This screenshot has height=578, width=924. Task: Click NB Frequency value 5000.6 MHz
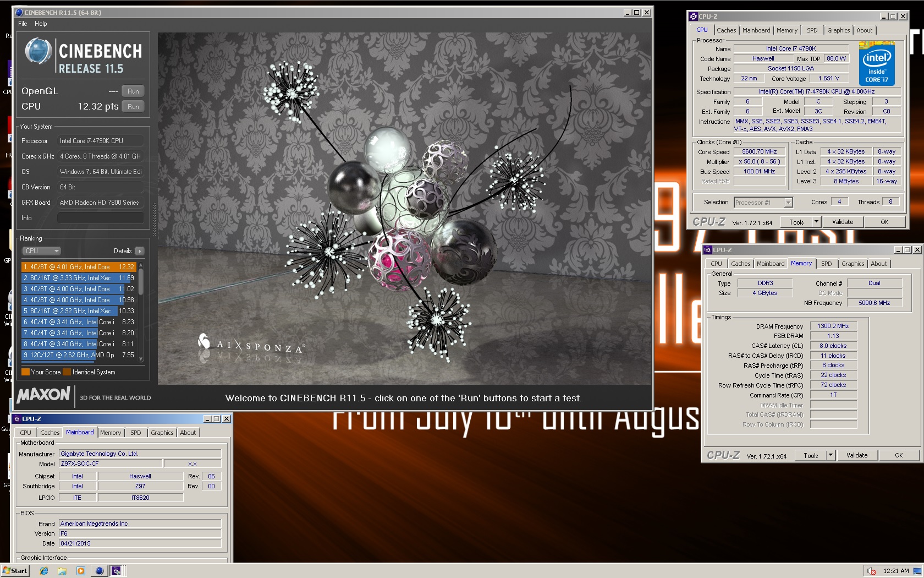coord(874,303)
